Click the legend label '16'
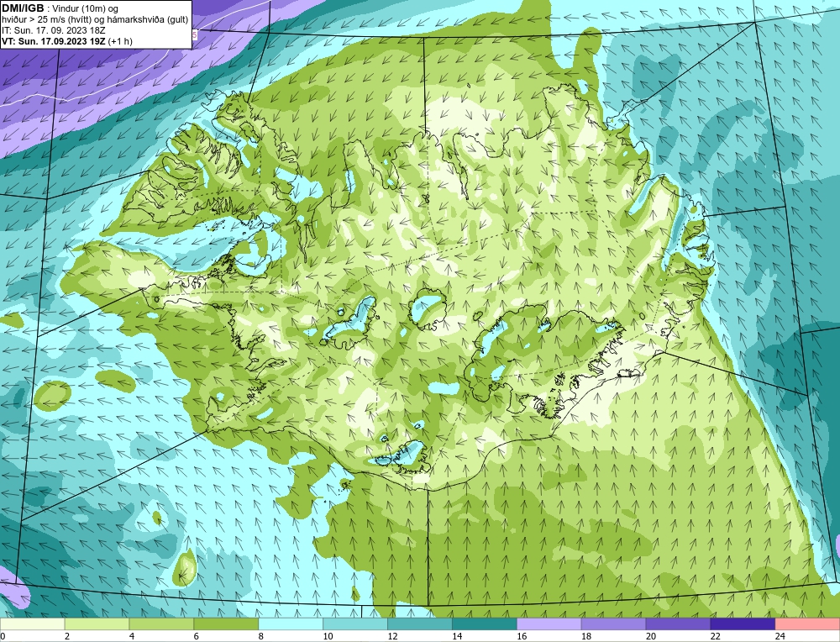Viewport: 840px width, 642px height. click(522, 636)
